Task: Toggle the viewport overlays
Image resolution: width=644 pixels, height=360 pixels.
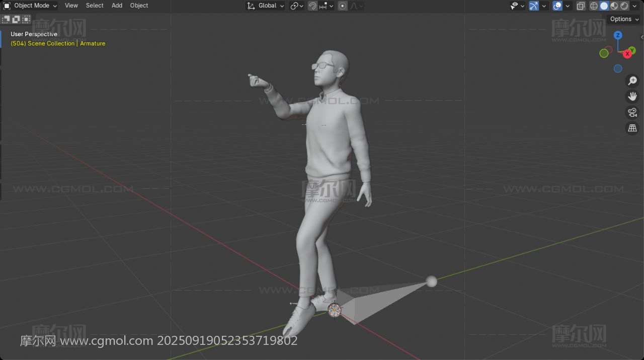Action: click(x=557, y=6)
